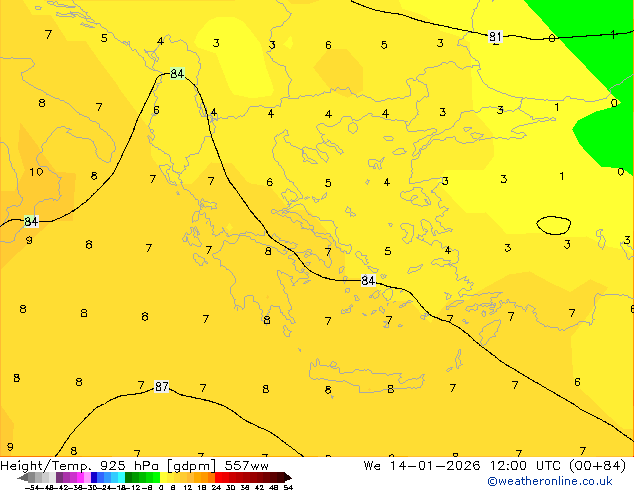This screenshot has height=490, width=634.
Task: Click the '24' legend scale label
Action: coord(216,488)
